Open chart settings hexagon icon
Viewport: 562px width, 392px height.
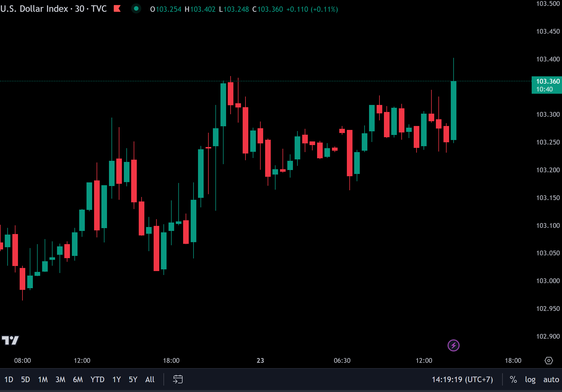(x=549, y=361)
